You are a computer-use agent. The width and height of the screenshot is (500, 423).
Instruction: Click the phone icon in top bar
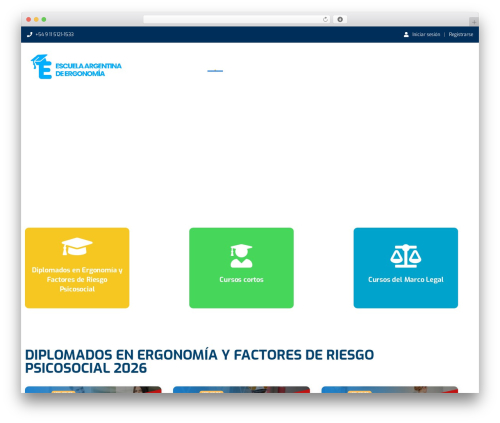[x=30, y=34]
